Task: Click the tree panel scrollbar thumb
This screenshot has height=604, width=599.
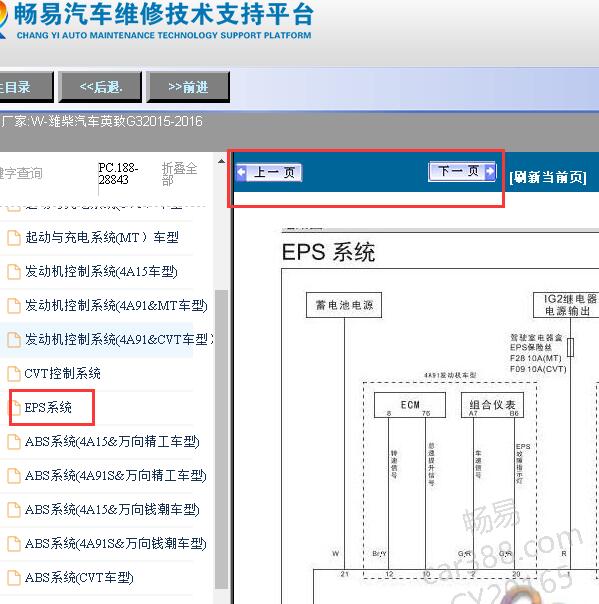Action: click(221, 439)
